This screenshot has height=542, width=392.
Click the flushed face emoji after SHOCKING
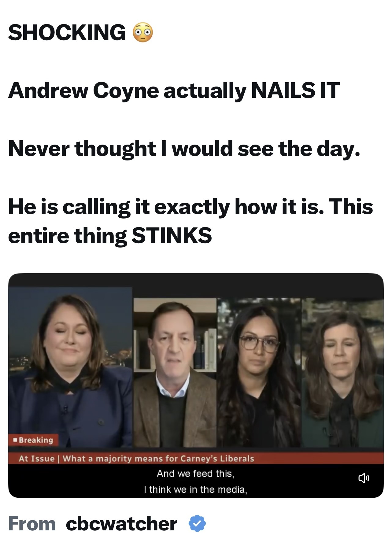pyautogui.click(x=142, y=32)
